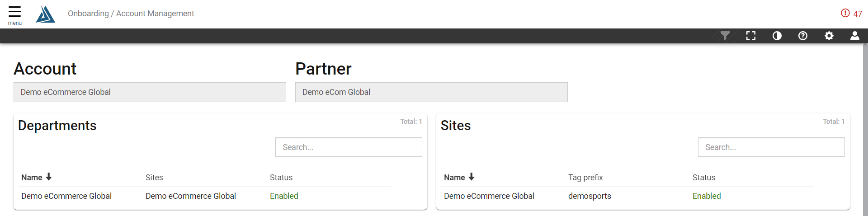Open the alerts indicator showing 47

point(851,14)
